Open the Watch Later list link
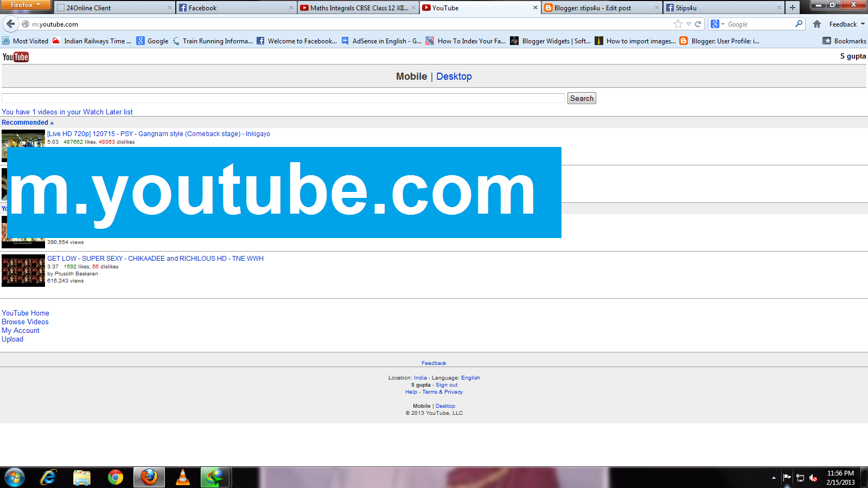The height and width of the screenshot is (488, 868). pyautogui.click(x=67, y=112)
